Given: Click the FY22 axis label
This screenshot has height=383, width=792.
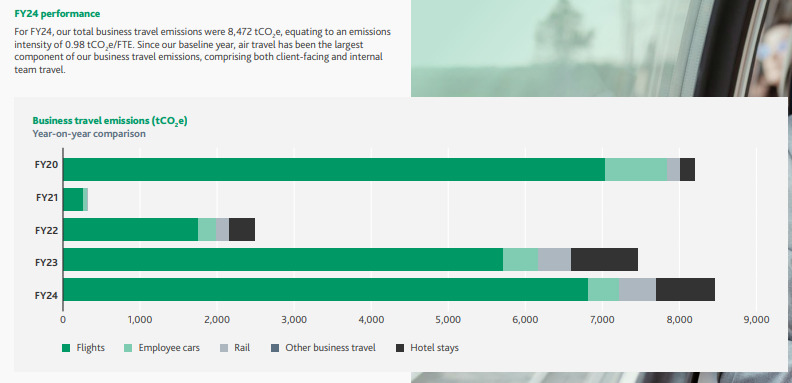Looking at the screenshot, I should [x=46, y=231].
